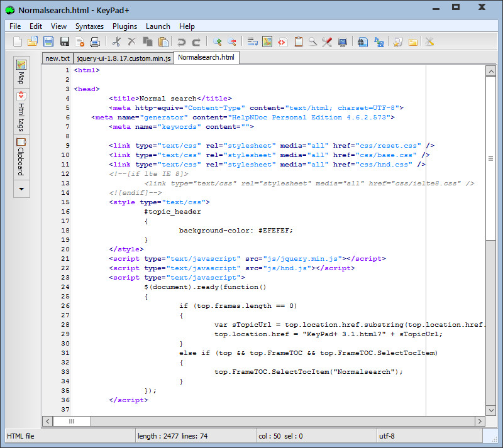Click "css/reset.css" in the link tag
503x448 pixels.
(389, 146)
